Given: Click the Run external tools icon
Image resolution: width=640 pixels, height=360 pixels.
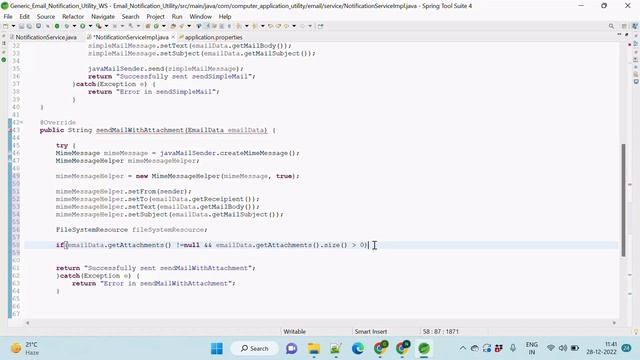Looking at the screenshot, I should coord(98,26).
